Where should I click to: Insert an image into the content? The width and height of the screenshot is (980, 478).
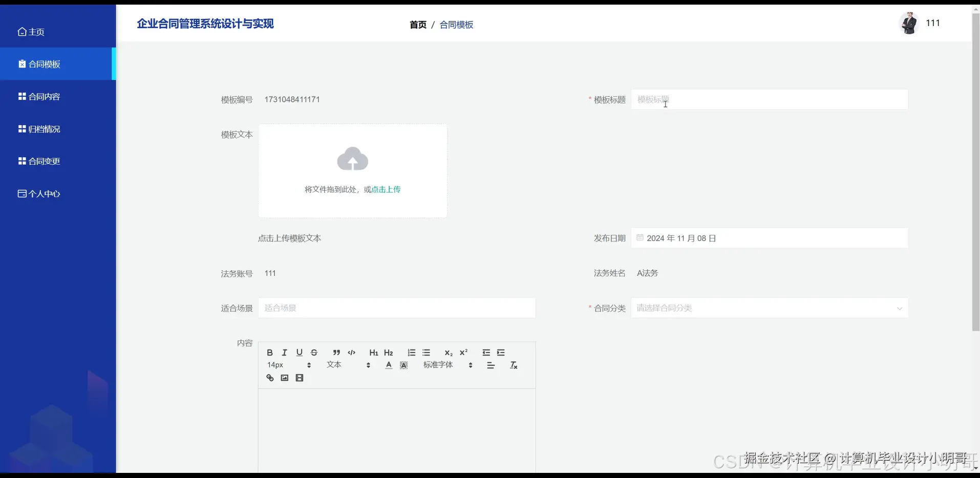pos(284,378)
